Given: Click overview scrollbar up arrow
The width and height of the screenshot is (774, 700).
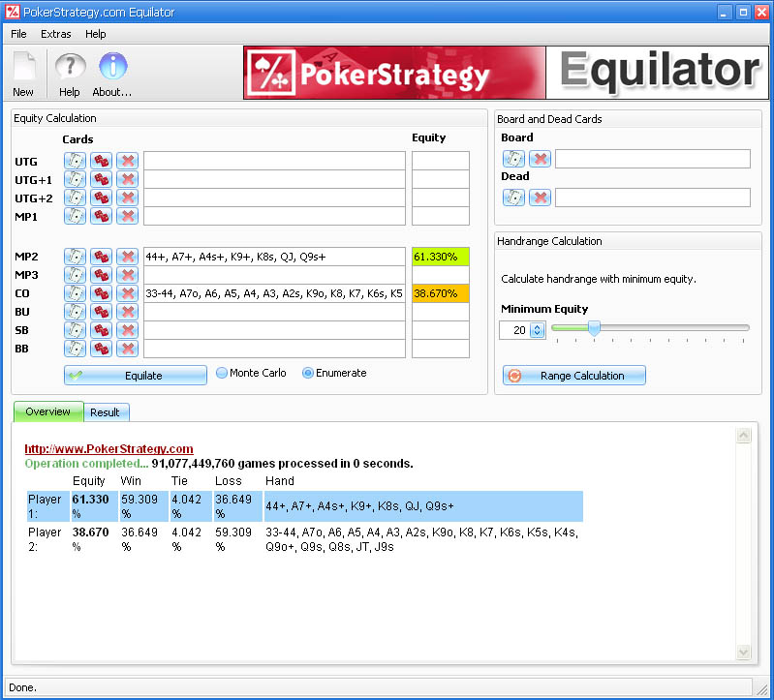Looking at the screenshot, I should 743,436.
